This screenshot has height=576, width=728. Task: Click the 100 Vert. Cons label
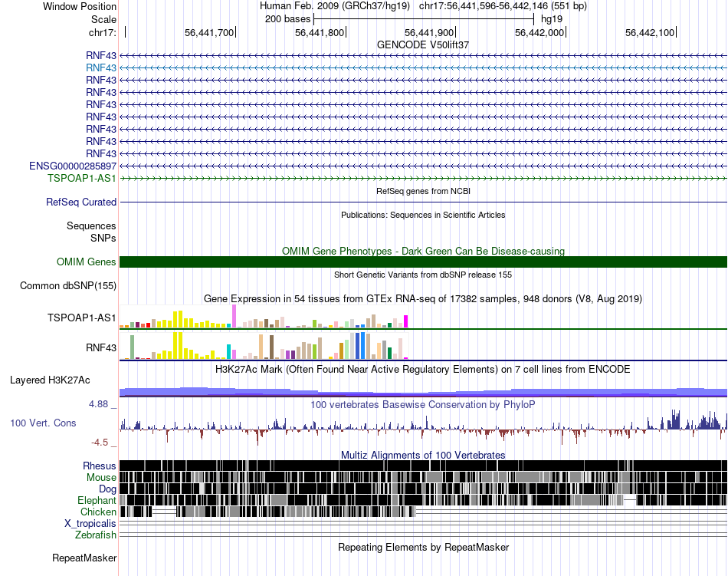43,423
